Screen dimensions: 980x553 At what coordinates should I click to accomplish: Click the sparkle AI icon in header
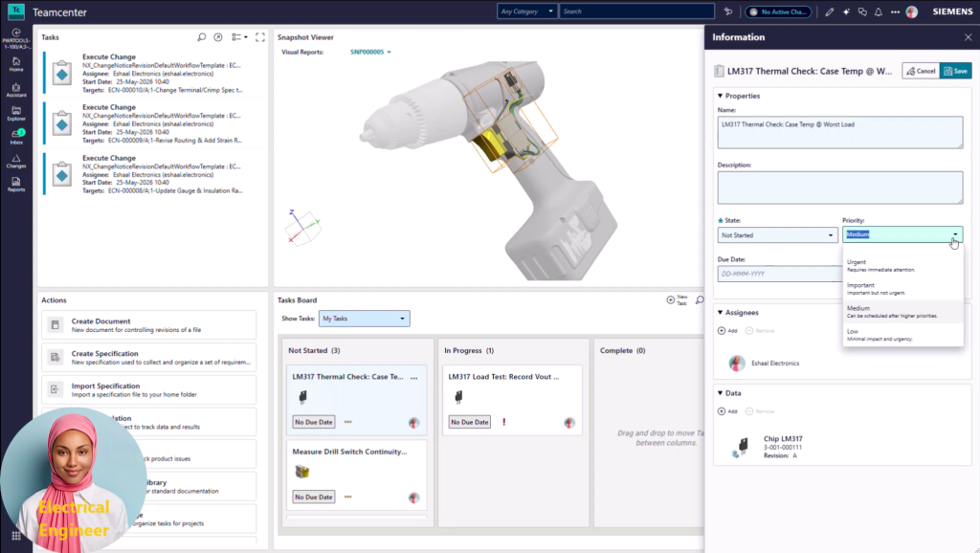pos(846,11)
